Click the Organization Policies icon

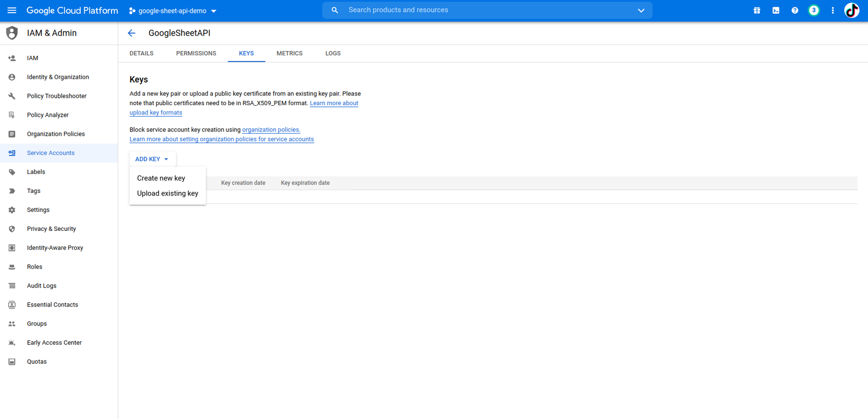click(x=12, y=134)
